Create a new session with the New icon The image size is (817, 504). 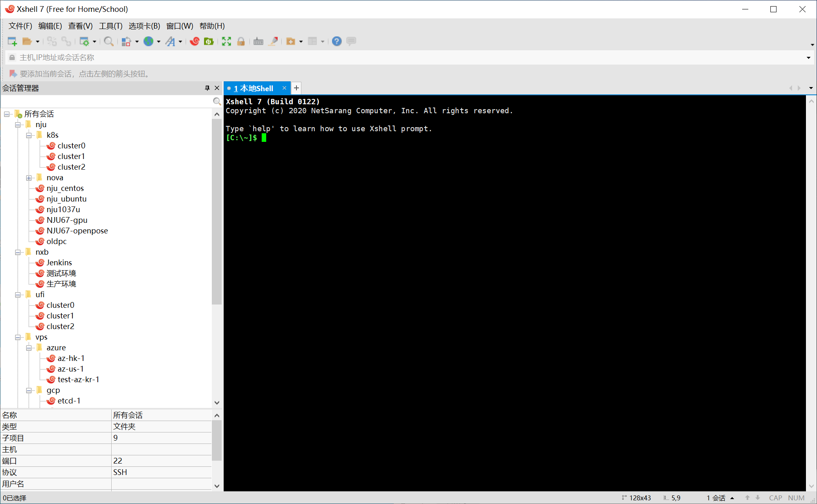click(x=11, y=41)
